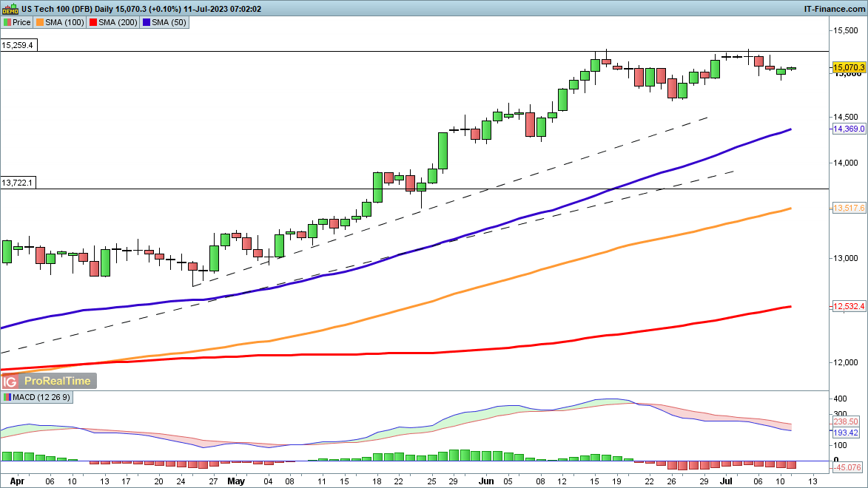Click the May label on the time axis
This screenshot has width=868, height=488.
pyautogui.click(x=236, y=481)
